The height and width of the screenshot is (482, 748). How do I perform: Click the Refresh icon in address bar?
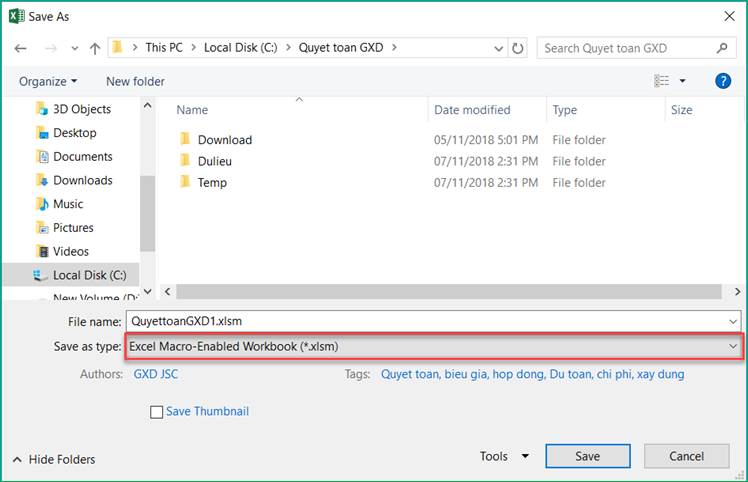(517, 47)
